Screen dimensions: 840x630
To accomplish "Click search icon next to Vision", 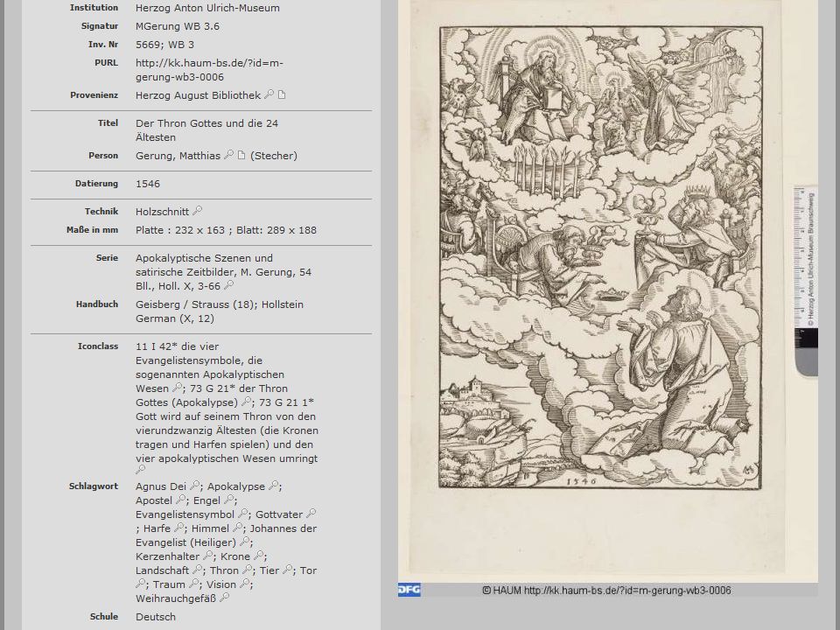I will 245,584.
